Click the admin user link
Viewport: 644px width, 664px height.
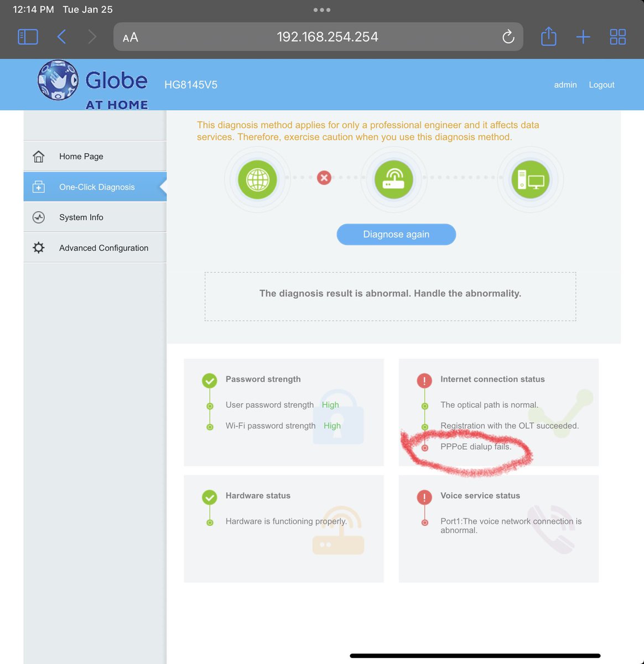click(565, 85)
